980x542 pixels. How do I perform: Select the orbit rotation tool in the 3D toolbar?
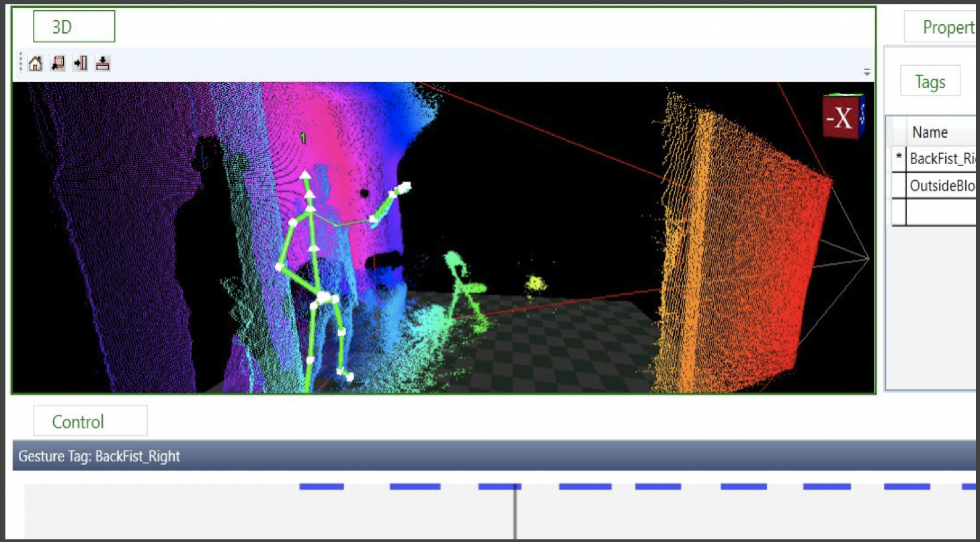[58, 63]
